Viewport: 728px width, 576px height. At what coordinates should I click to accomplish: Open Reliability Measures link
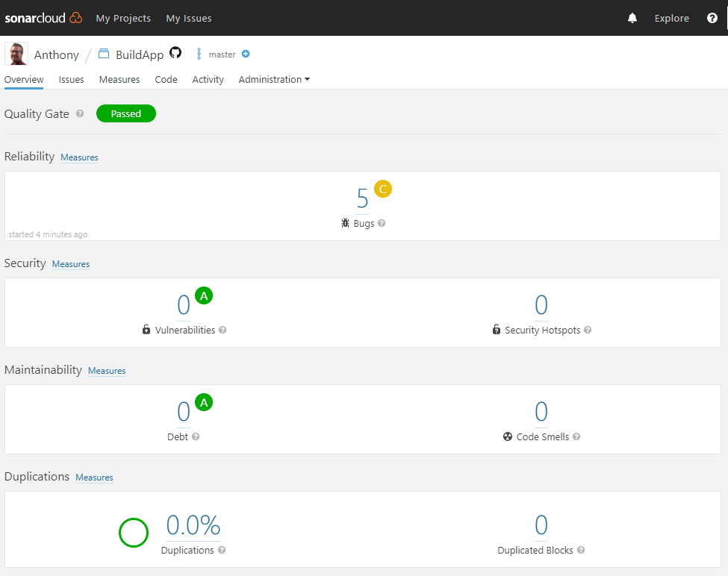[79, 157]
